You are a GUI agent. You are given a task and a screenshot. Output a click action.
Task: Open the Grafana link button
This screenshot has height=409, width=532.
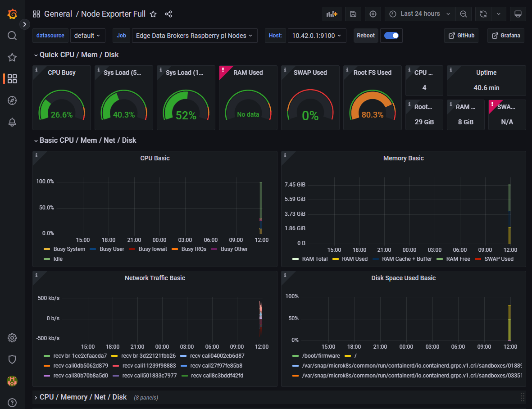pos(506,36)
